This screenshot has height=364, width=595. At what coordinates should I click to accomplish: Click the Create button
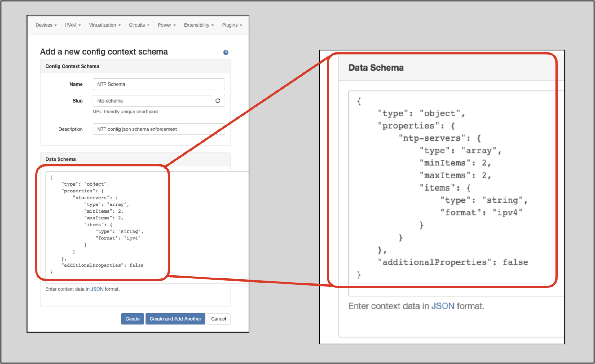[132, 319]
